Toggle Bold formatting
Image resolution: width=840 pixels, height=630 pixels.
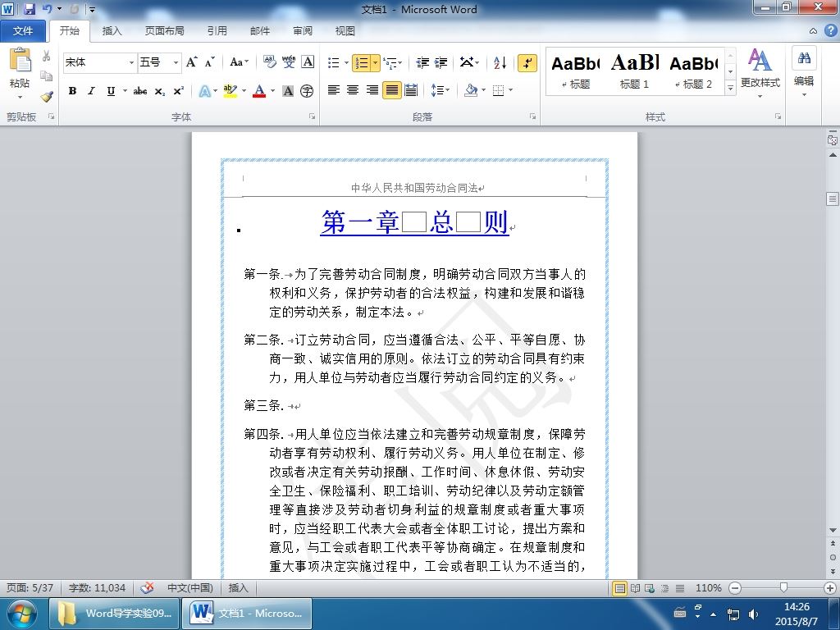(72, 91)
